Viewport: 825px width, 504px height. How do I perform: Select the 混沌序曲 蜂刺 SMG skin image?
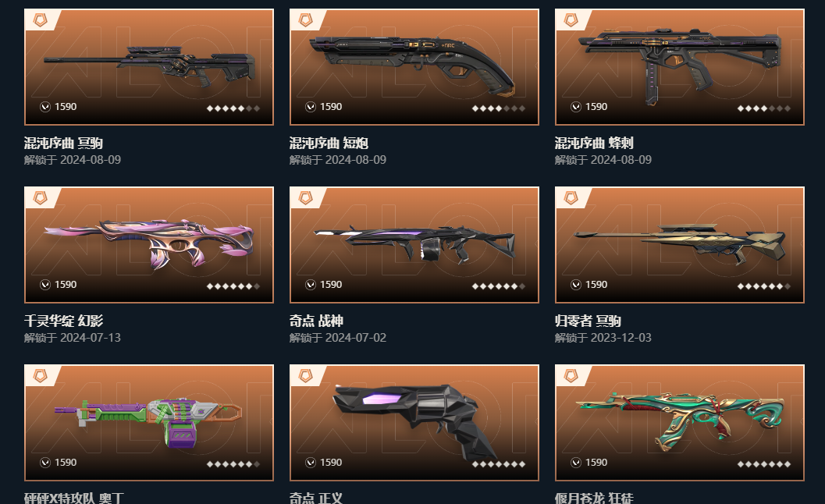pos(679,67)
